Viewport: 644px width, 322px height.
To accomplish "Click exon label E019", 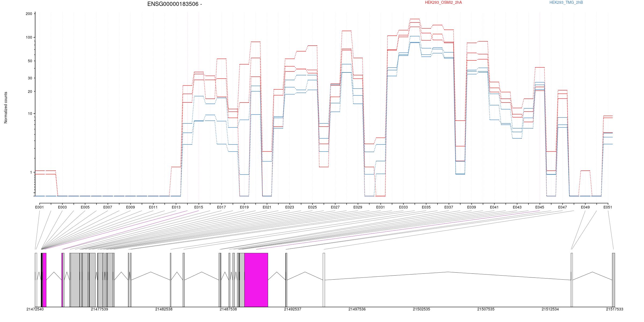I will pyautogui.click(x=244, y=207).
